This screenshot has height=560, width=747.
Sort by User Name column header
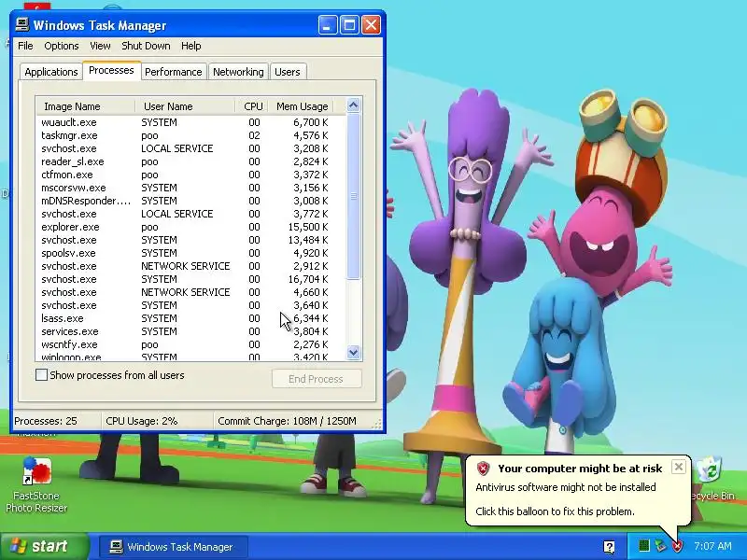(x=185, y=106)
